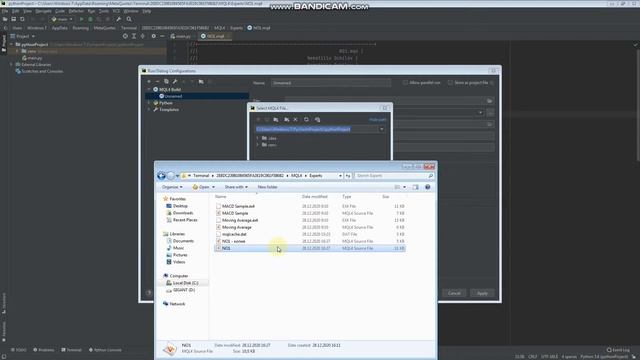This screenshot has width=640, height=360.
Task: Expand the Templates node in Run/Debug Configurations
Action: tap(149, 110)
